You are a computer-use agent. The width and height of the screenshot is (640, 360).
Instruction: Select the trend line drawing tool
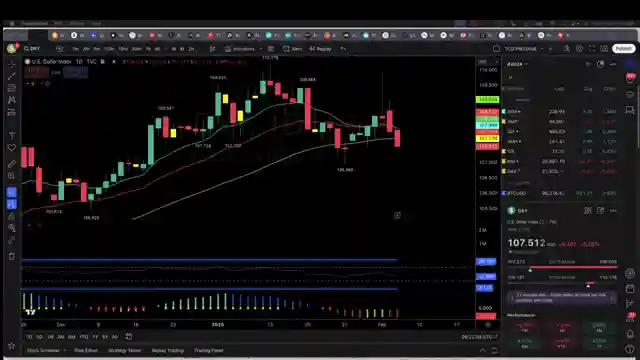point(11,76)
